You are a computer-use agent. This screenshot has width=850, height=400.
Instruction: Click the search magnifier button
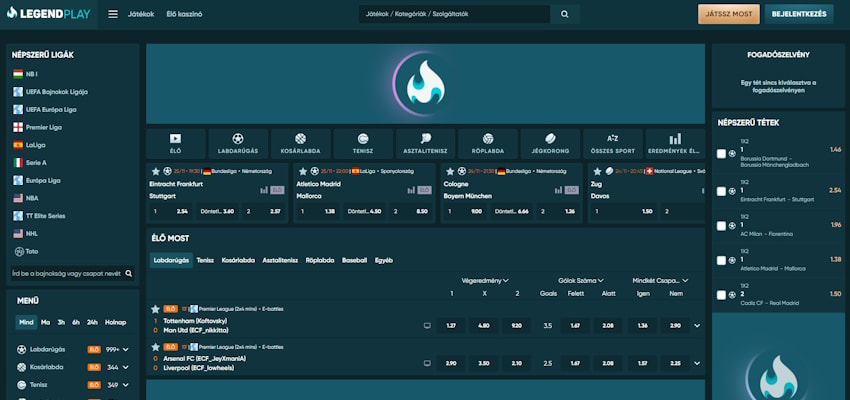(564, 14)
